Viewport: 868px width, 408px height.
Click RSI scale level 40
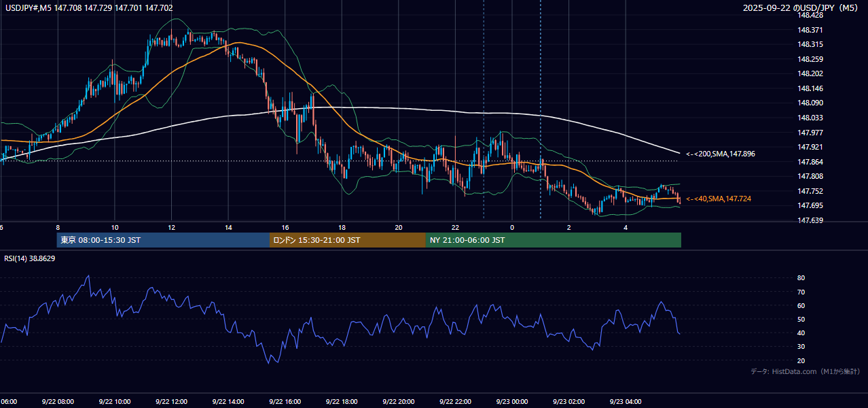click(801, 333)
